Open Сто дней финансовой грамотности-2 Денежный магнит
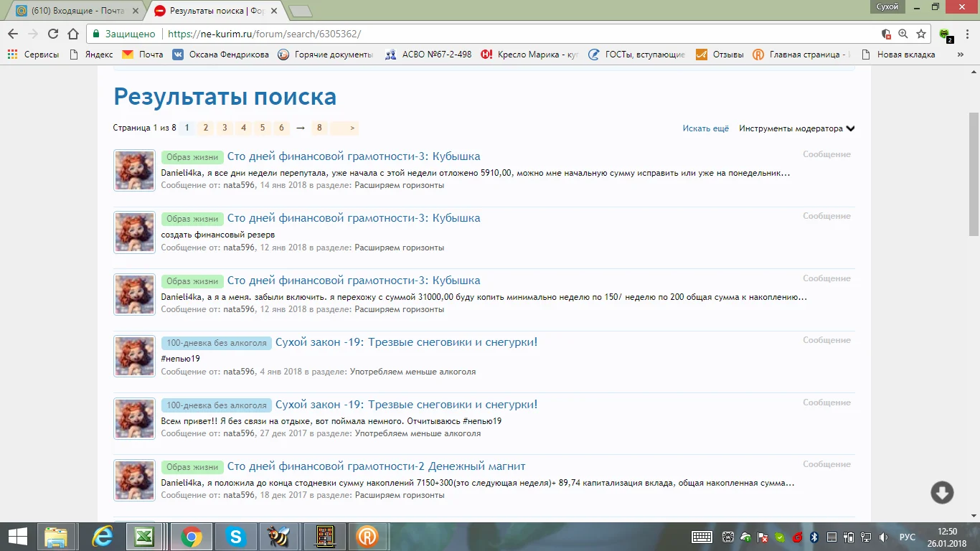This screenshot has height=551, width=980. [x=377, y=466]
